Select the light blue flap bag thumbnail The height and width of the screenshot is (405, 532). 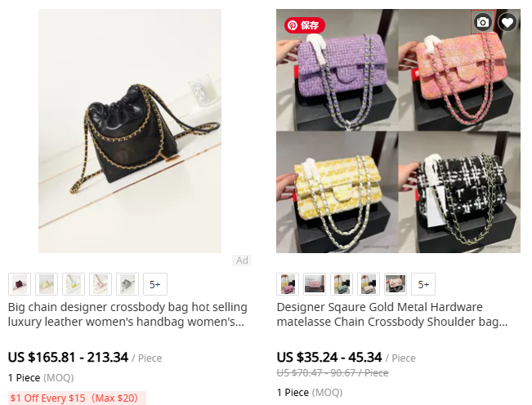click(342, 284)
